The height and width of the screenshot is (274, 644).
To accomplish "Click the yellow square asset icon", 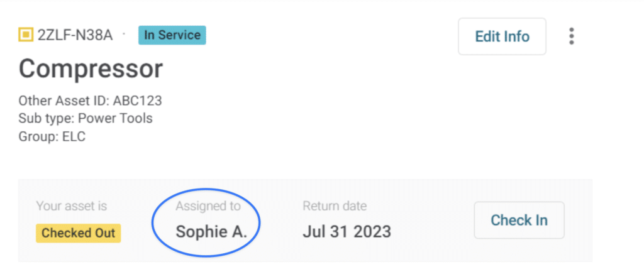I will point(26,35).
